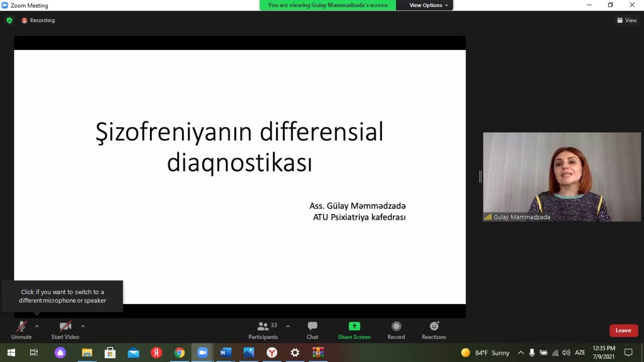Expand the arrow next to Participants
Image resolution: width=644 pixels, height=362 pixels.
tap(288, 326)
